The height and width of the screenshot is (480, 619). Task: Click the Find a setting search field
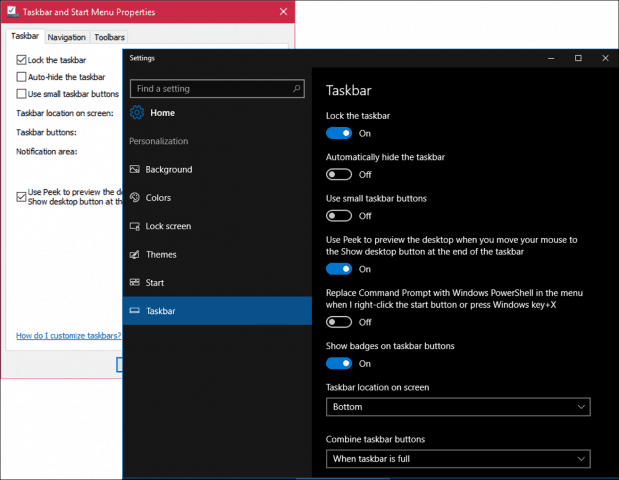coord(217,88)
